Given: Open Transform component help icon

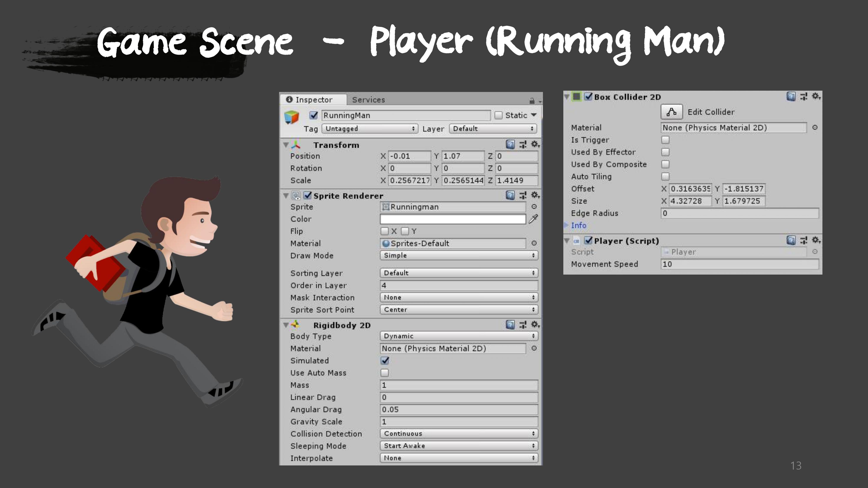Looking at the screenshot, I should [510, 145].
